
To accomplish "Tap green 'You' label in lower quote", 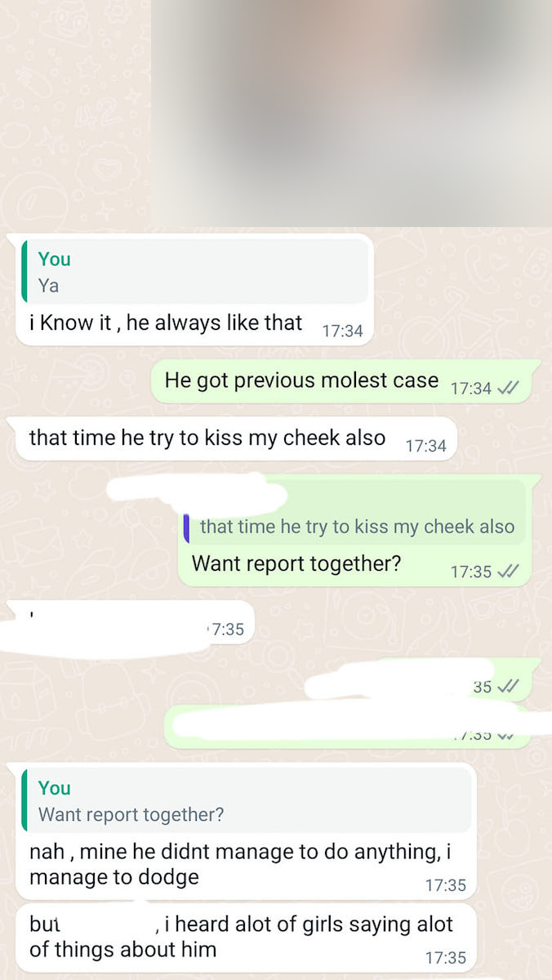I will [54, 788].
